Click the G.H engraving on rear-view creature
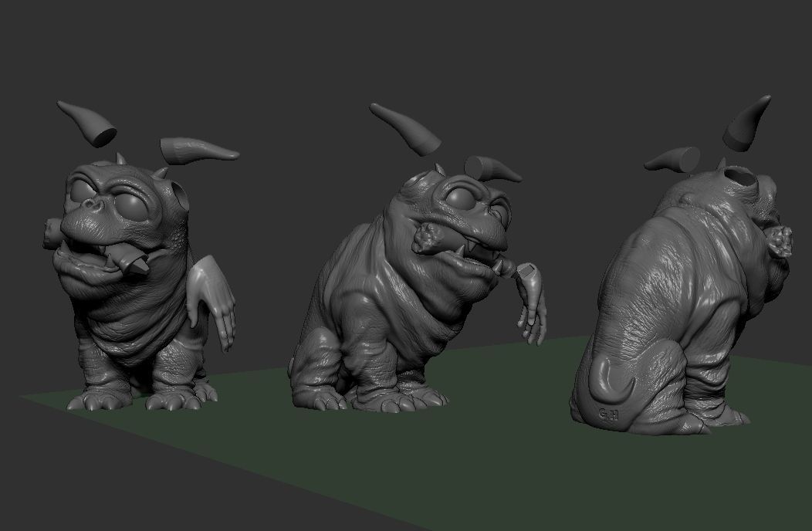 tap(608, 415)
